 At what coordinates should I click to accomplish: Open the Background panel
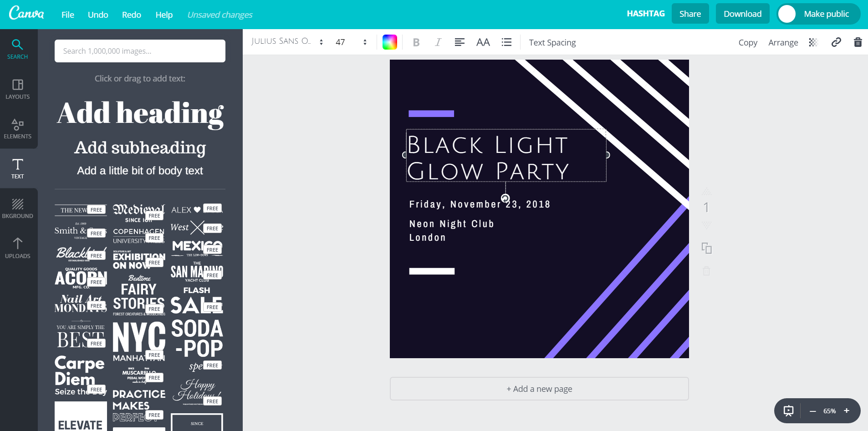pyautogui.click(x=18, y=208)
